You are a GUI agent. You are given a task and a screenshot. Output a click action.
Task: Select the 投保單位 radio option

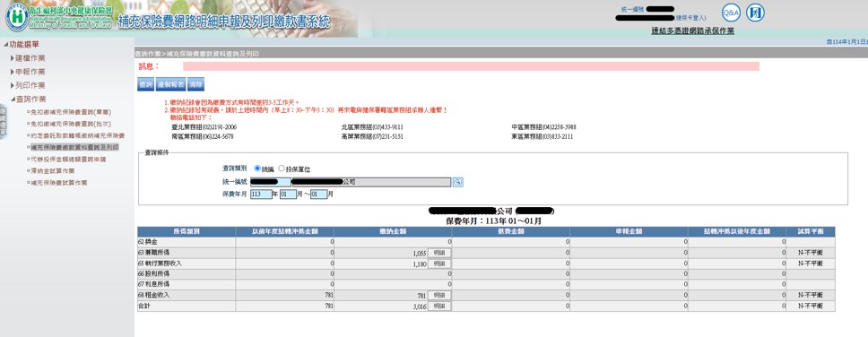(282, 168)
